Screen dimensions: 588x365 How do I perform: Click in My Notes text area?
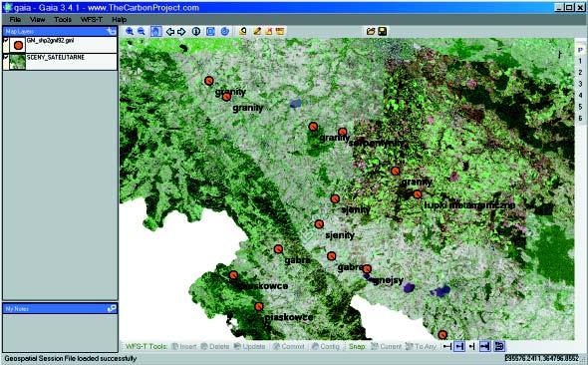point(60,333)
